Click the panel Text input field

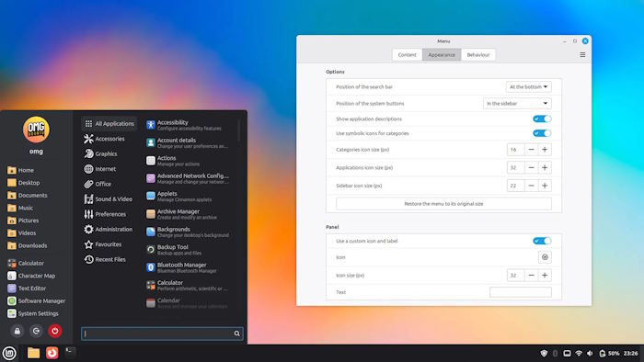[521, 292]
